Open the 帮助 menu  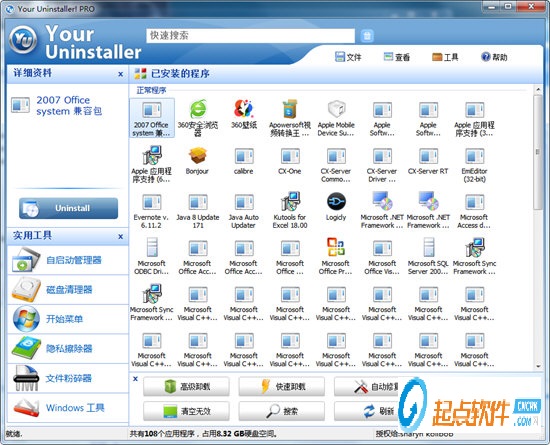[494, 57]
